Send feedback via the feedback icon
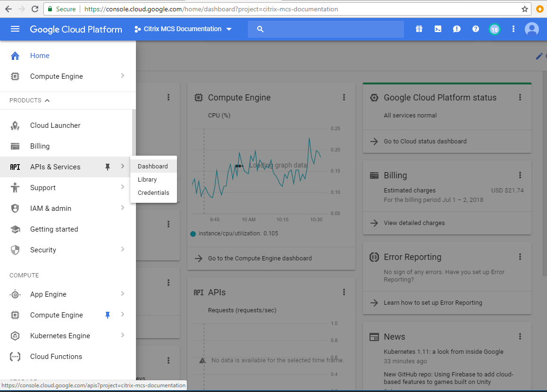The image size is (547, 392). pyautogui.click(x=456, y=29)
